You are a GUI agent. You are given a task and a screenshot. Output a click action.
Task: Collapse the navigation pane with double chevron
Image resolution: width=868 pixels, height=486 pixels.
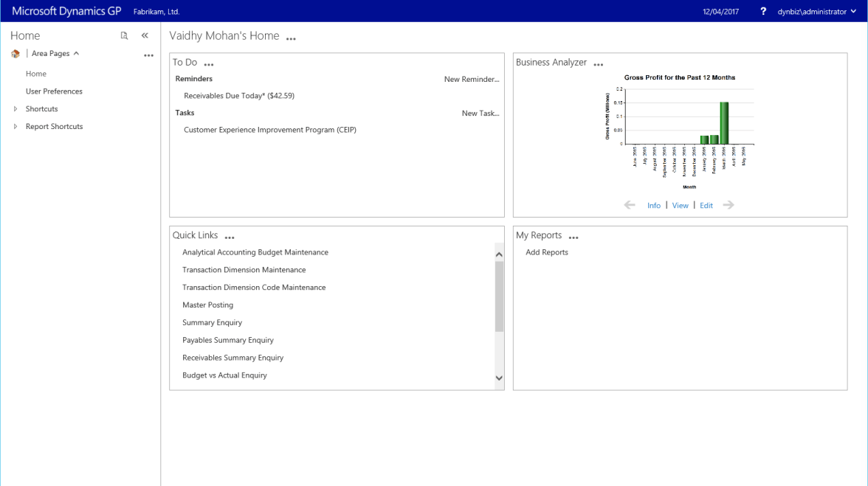[145, 35]
